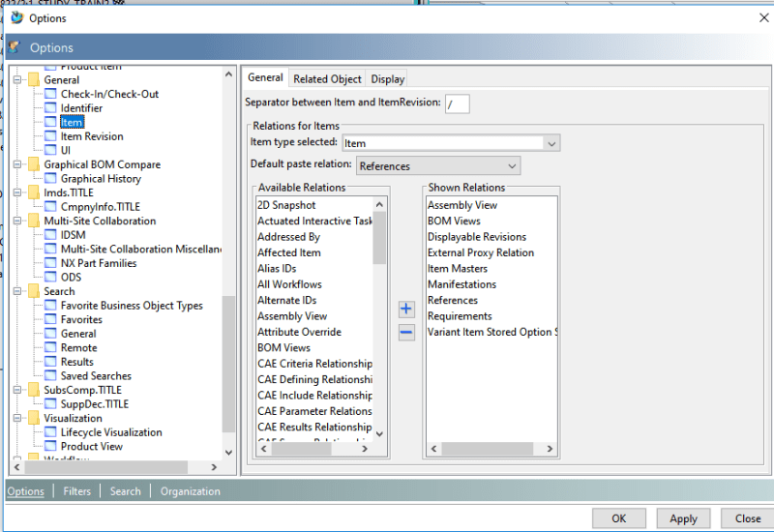Collapse the Visualization tree node

[17, 418]
